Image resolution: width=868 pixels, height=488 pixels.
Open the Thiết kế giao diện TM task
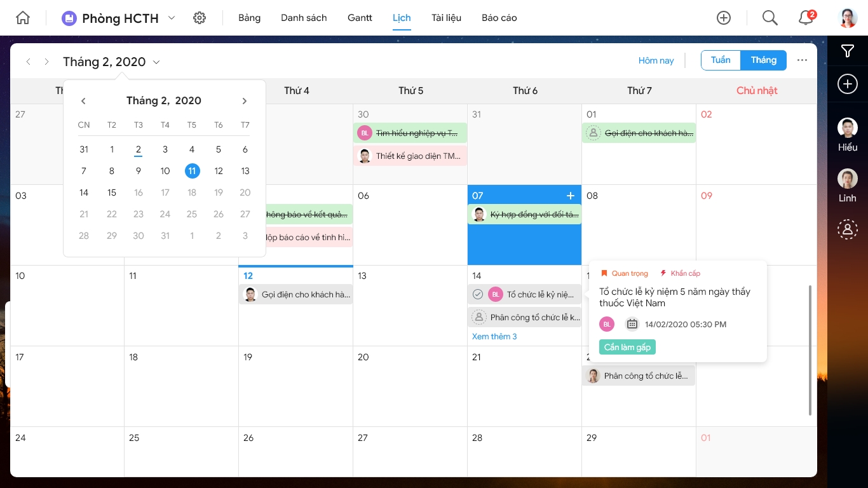tap(410, 156)
